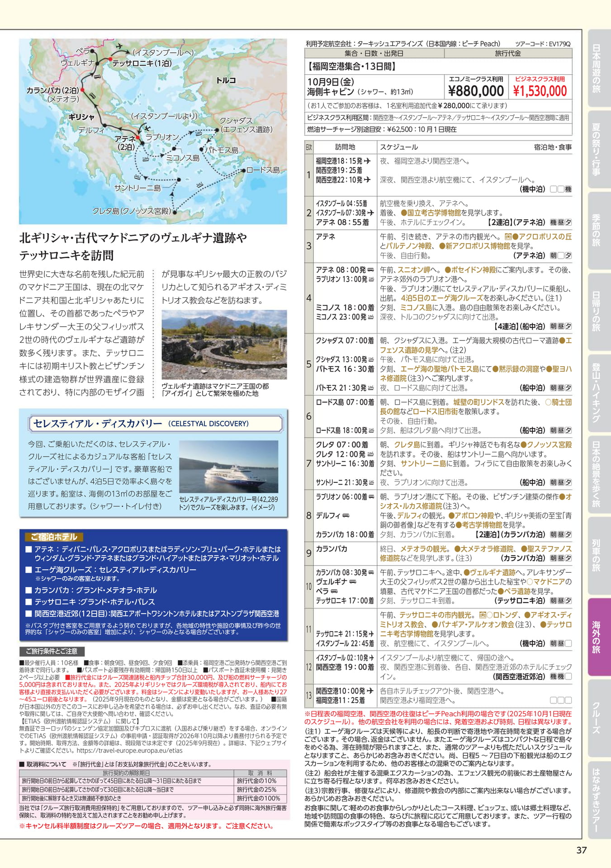The height and width of the screenshot is (868, 611).
Task: Click page number 37
Action: coord(582,850)
